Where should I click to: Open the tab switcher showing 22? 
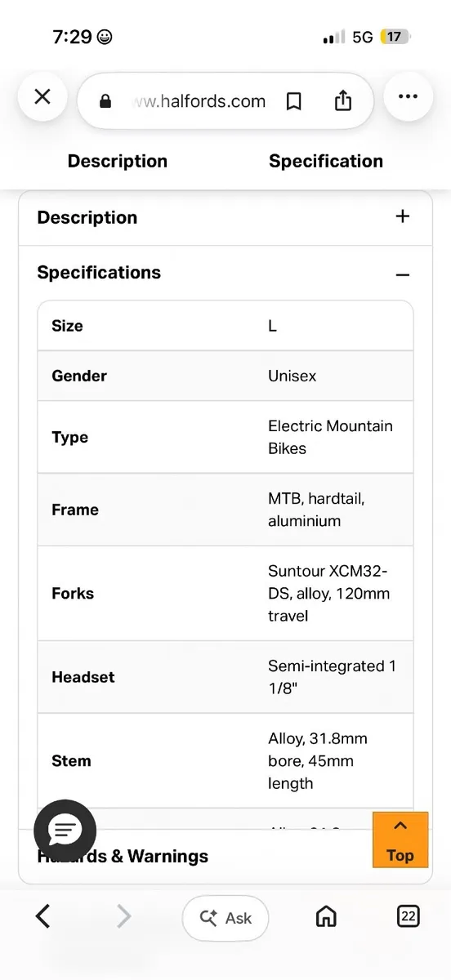coord(408,916)
